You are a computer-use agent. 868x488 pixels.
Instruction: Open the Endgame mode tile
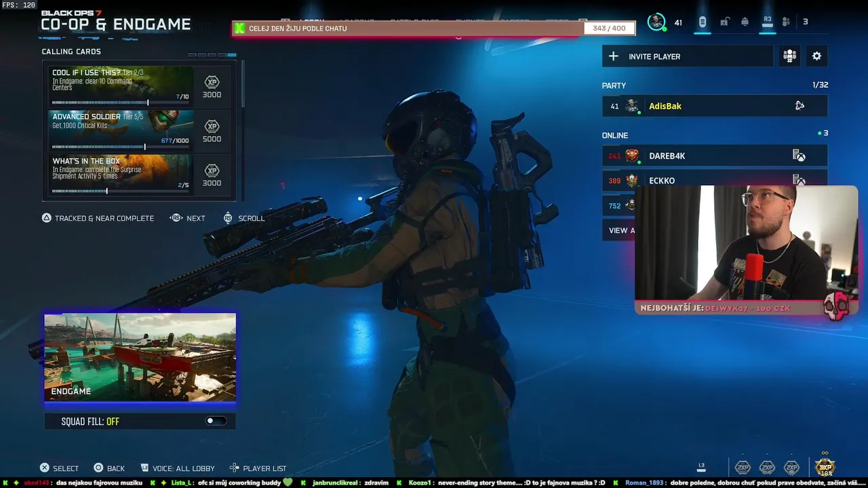coord(140,357)
